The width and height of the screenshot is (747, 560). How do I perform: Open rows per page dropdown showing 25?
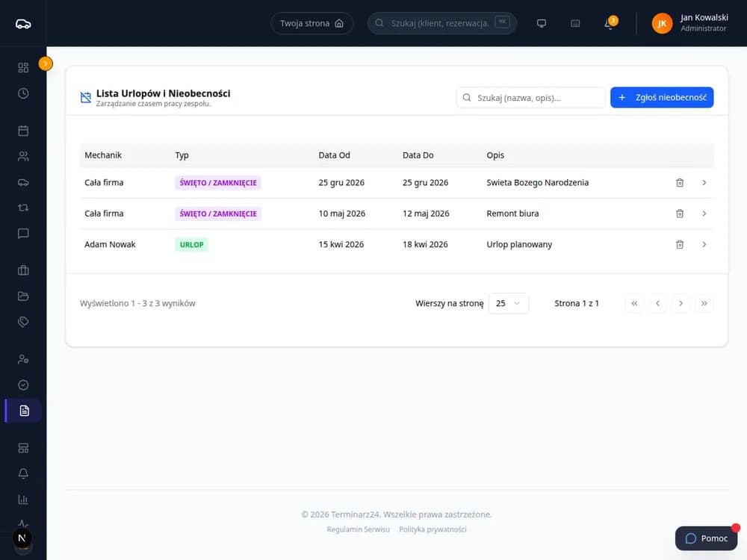click(508, 303)
